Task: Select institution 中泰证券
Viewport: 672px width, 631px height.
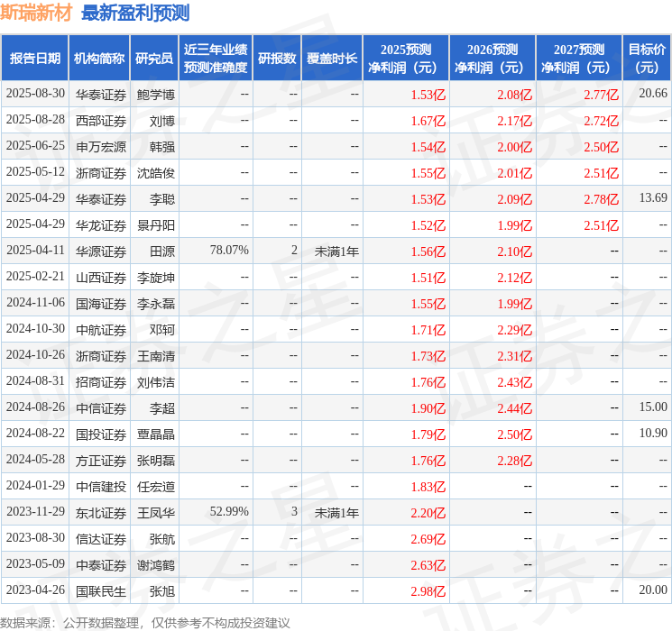Action: [101, 565]
